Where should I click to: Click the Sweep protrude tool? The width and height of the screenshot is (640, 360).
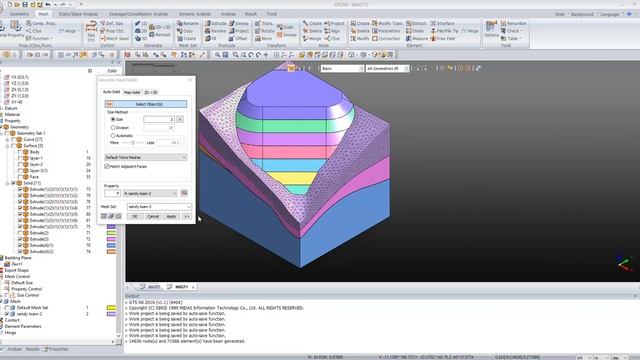pyautogui.click(x=239, y=23)
